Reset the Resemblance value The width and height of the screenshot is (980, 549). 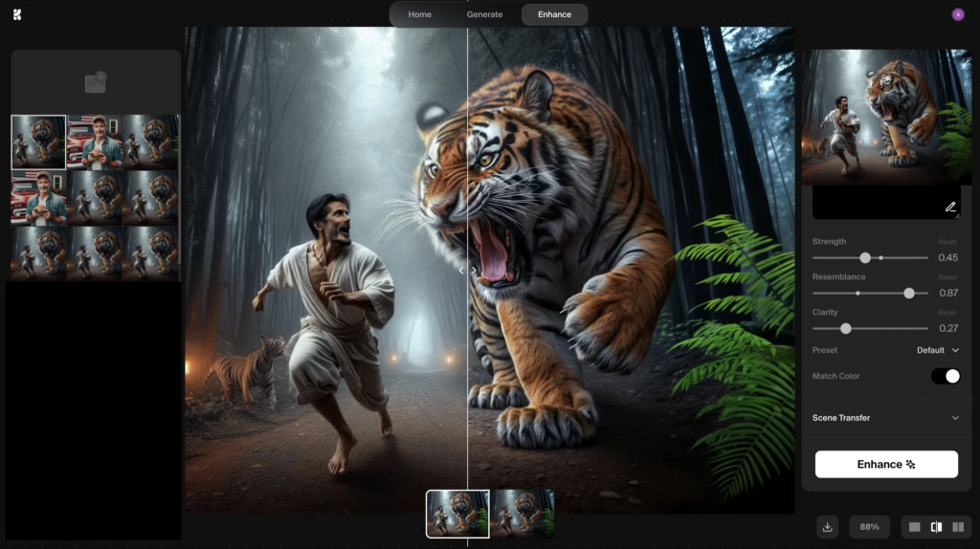pyautogui.click(x=947, y=277)
